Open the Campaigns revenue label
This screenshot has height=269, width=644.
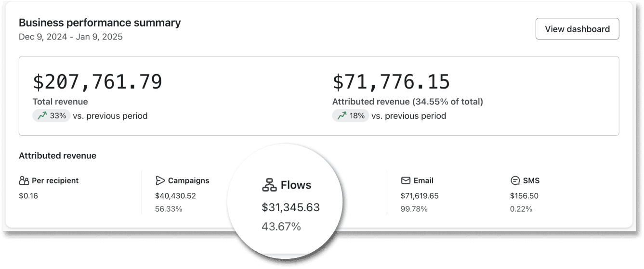pyautogui.click(x=188, y=181)
